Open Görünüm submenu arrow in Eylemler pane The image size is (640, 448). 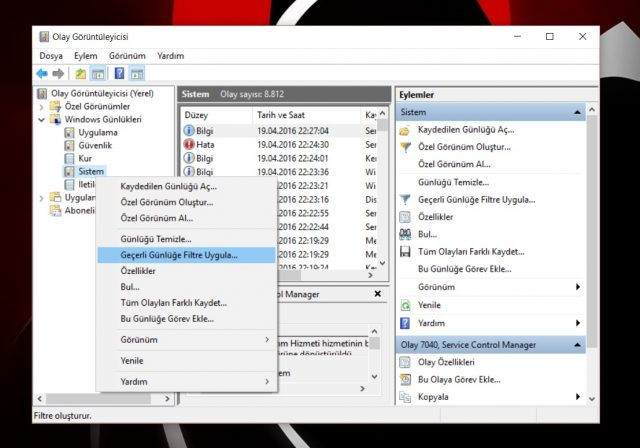578,287
